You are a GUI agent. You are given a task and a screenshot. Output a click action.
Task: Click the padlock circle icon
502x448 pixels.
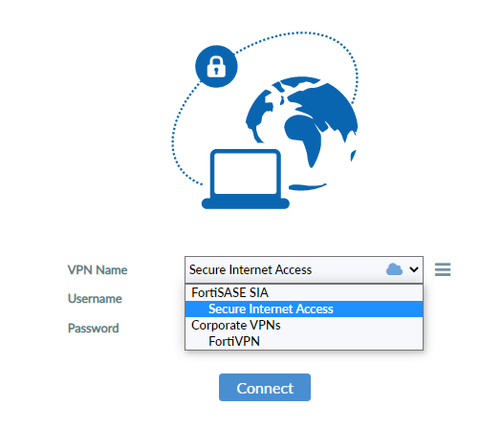216,66
